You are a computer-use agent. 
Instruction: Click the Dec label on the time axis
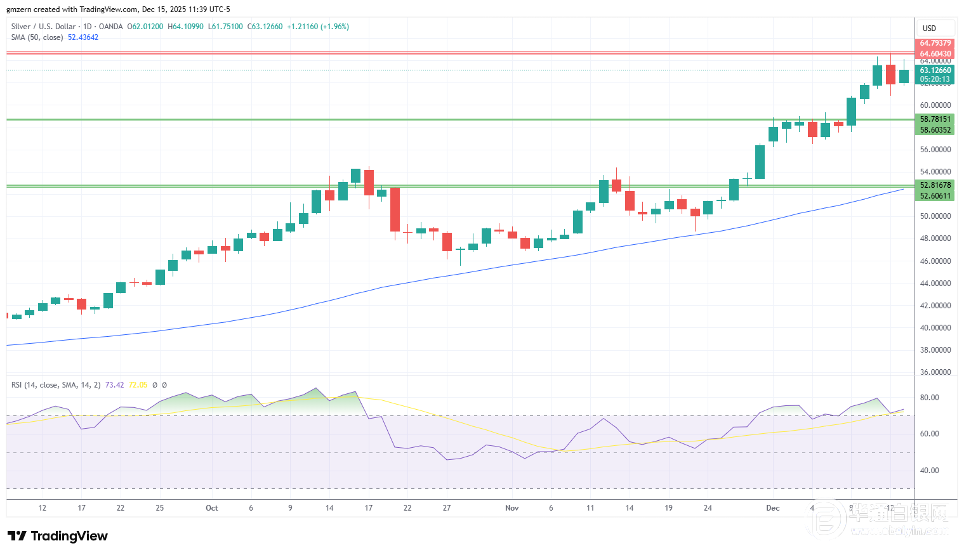pyautogui.click(x=774, y=507)
